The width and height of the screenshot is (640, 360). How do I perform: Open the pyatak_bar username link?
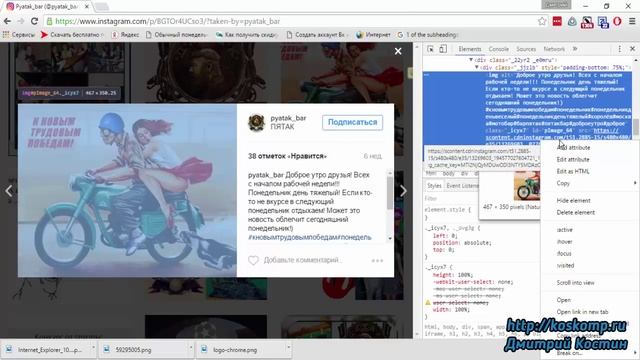(x=288, y=118)
